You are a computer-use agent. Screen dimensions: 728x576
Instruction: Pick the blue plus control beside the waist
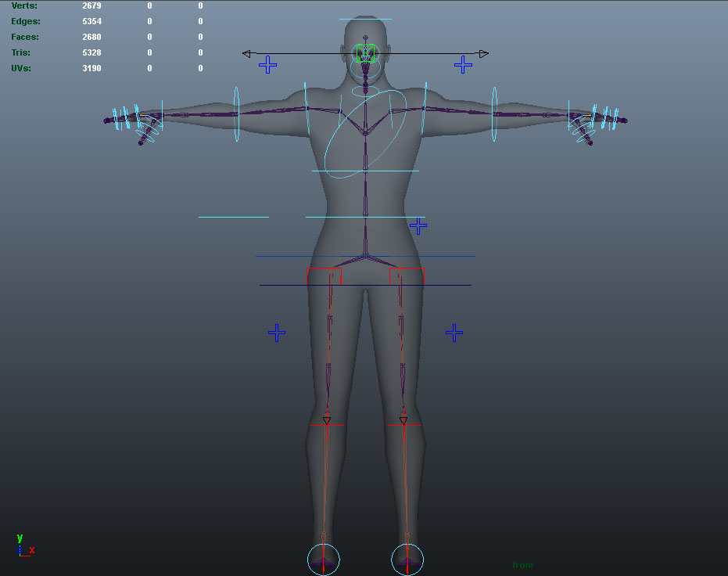[418, 225]
